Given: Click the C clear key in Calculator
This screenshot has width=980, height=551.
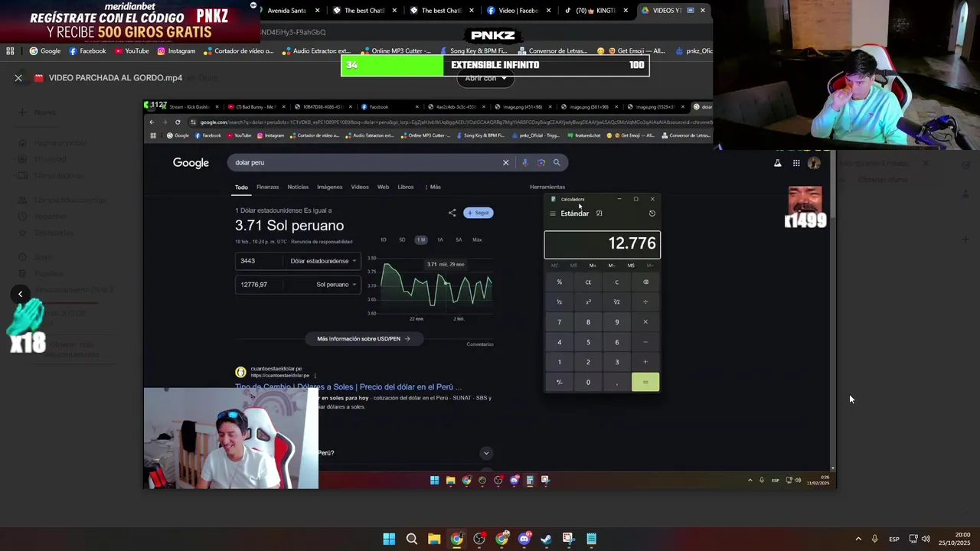Looking at the screenshot, I should coord(617,282).
